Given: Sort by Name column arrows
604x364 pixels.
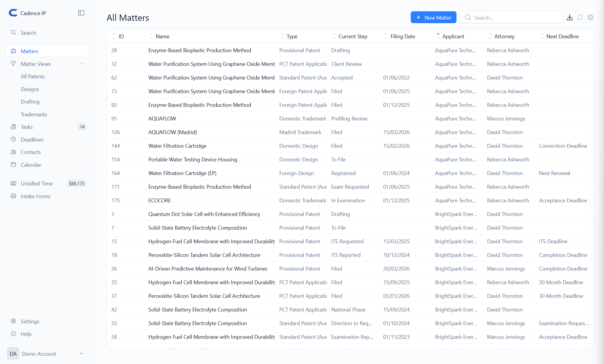Looking at the screenshot, I should pos(151,36).
